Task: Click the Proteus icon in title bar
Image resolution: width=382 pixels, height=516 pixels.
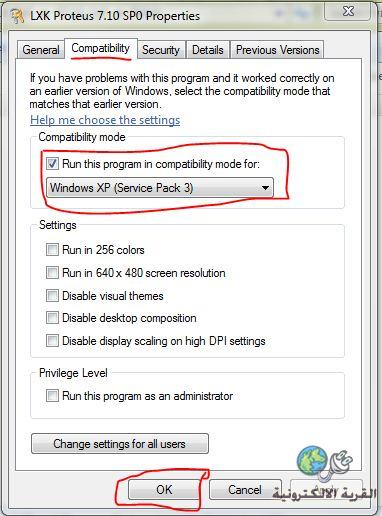Action: tap(17, 16)
